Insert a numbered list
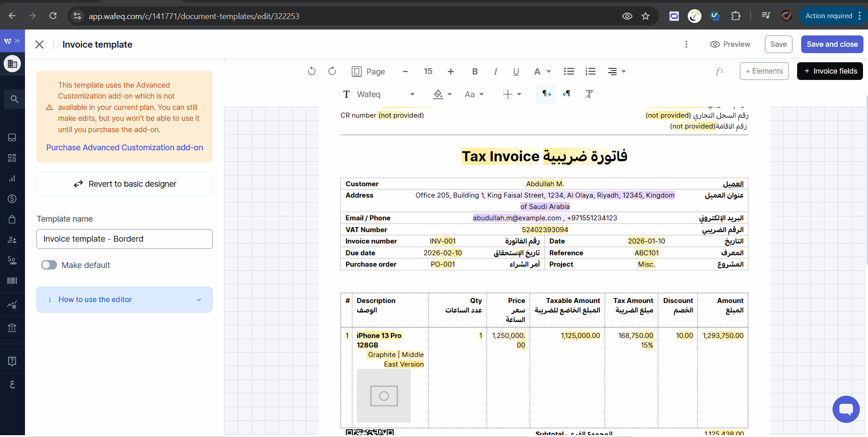This screenshot has height=437, width=868. click(590, 71)
